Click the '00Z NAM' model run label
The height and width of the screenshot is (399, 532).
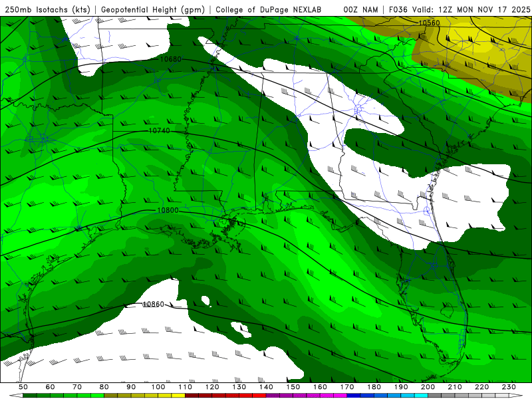coord(360,10)
